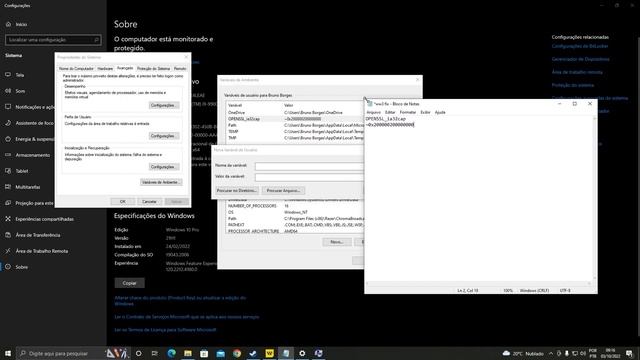Open Área de Transferência settings
Image resolution: width=640 pixels, height=360 pixels.
(33, 235)
